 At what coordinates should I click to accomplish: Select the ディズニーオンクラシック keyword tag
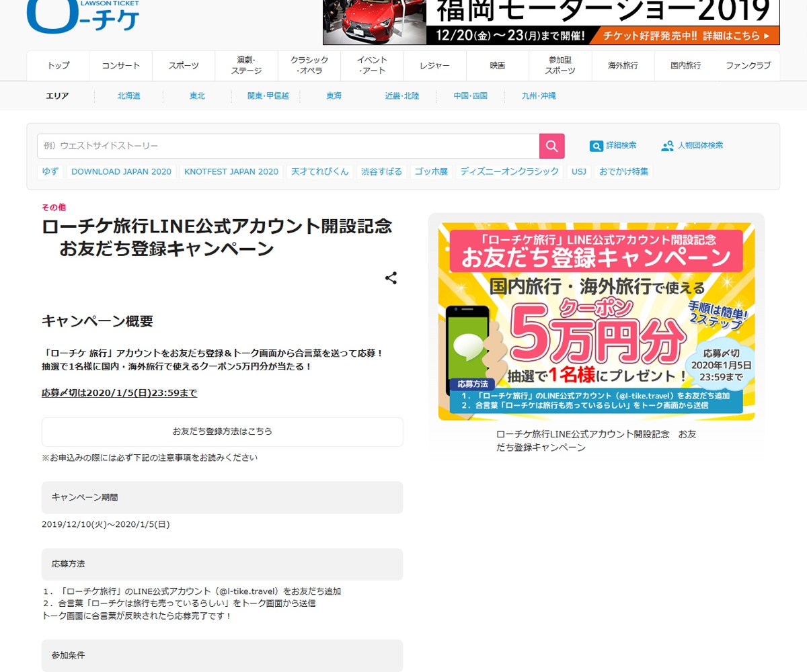click(x=510, y=171)
